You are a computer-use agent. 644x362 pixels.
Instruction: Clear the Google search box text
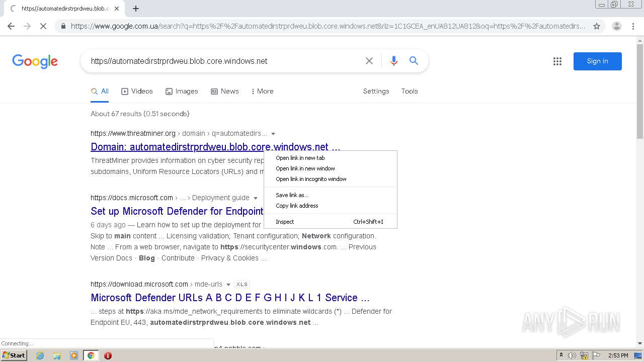click(x=369, y=61)
